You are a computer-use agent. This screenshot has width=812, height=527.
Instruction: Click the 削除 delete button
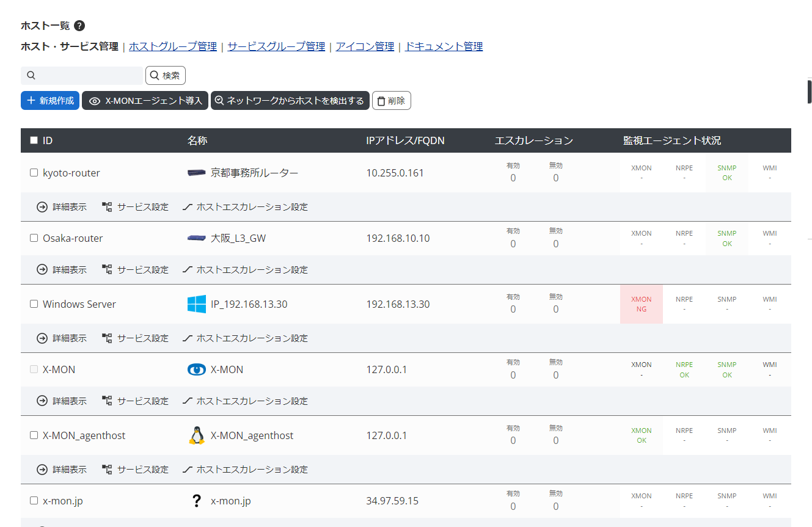point(392,101)
